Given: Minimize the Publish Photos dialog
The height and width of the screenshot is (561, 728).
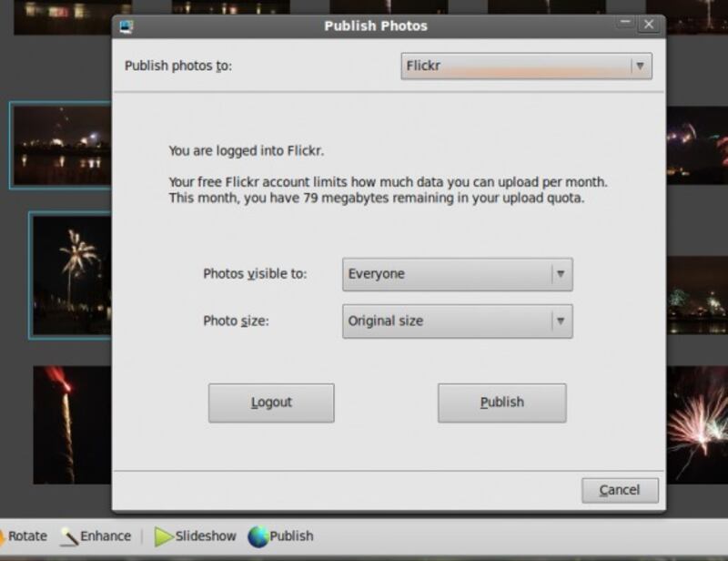Looking at the screenshot, I should (625, 25).
